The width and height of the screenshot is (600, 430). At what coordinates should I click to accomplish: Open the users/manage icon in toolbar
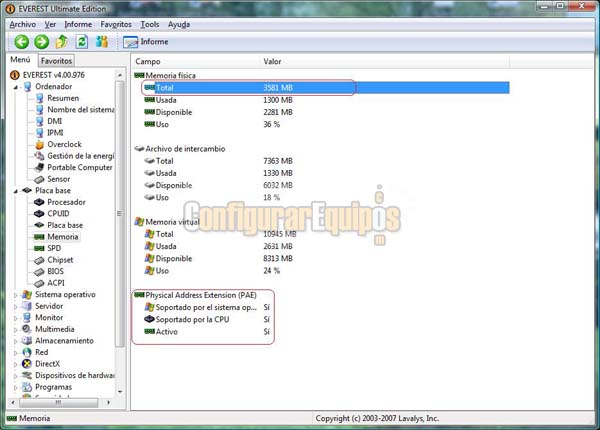[102, 42]
